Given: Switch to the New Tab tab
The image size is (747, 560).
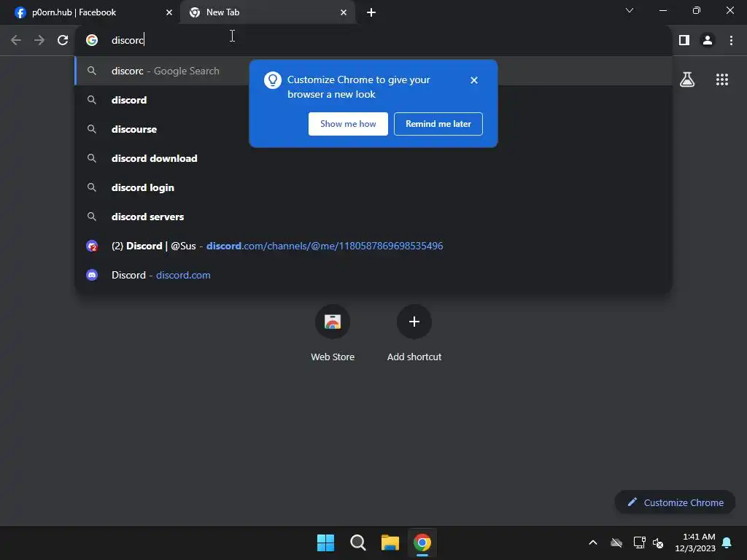Looking at the screenshot, I should click(x=266, y=12).
